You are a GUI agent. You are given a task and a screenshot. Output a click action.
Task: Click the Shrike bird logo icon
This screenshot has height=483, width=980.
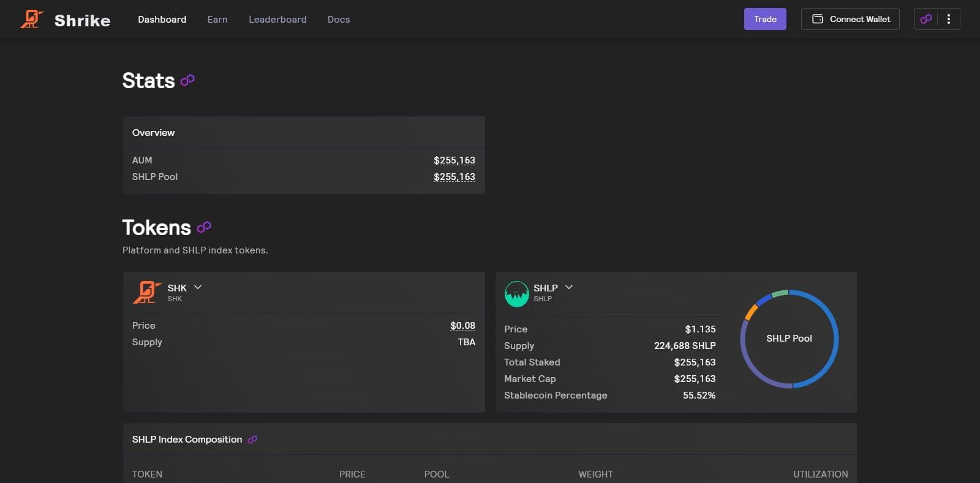coord(31,19)
